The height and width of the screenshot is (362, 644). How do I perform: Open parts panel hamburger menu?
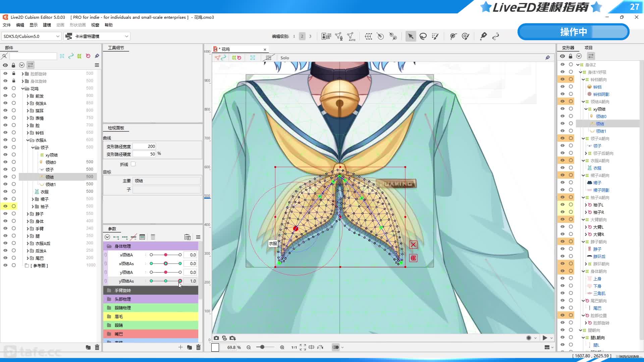click(x=97, y=65)
